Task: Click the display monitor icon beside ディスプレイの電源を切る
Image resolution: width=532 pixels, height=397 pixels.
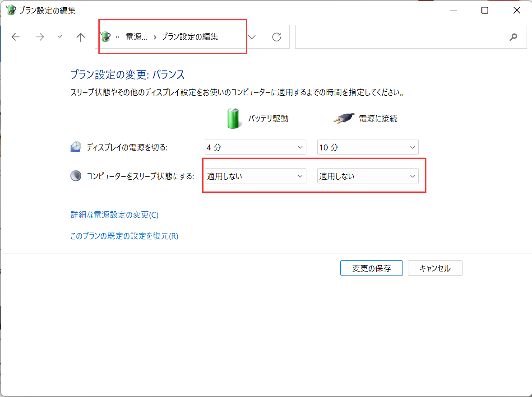Action: tap(75, 146)
